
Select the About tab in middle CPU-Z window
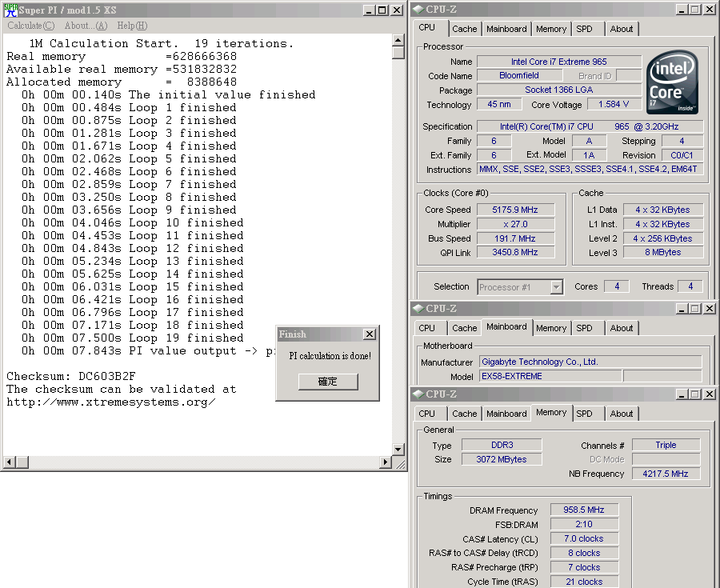point(622,328)
